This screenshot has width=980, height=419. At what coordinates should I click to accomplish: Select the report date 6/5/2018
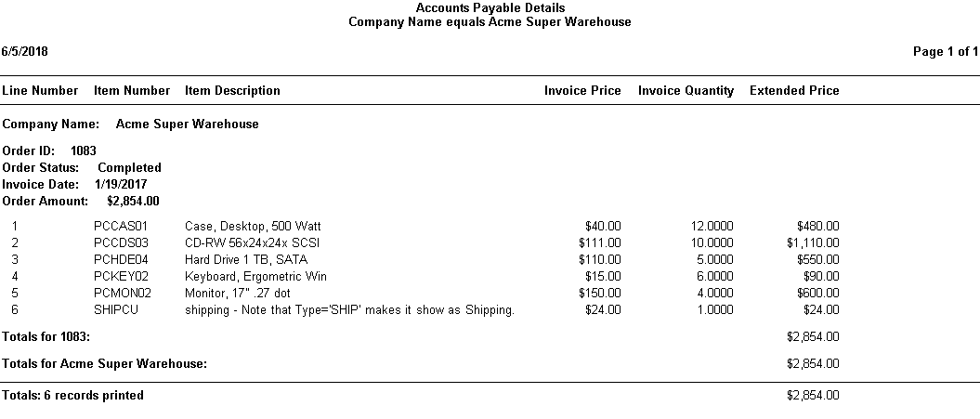pyautogui.click(x=25, y=52)
